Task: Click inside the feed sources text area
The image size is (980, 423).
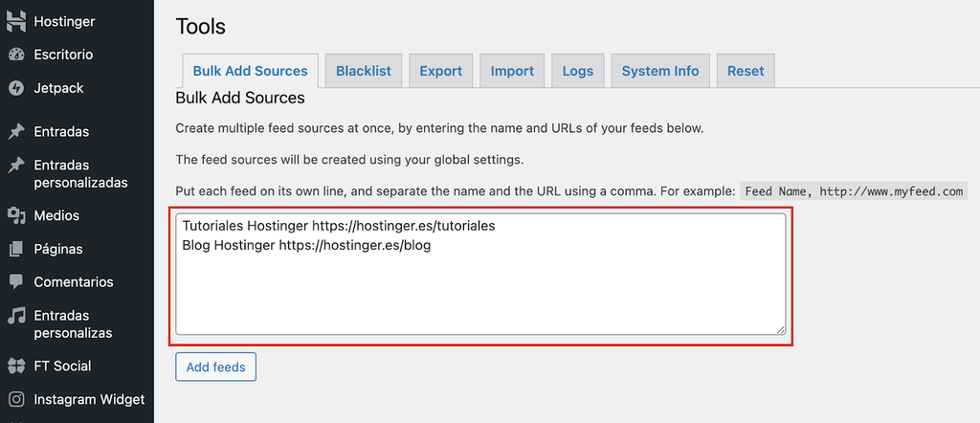Action: (x=480, y=287)
